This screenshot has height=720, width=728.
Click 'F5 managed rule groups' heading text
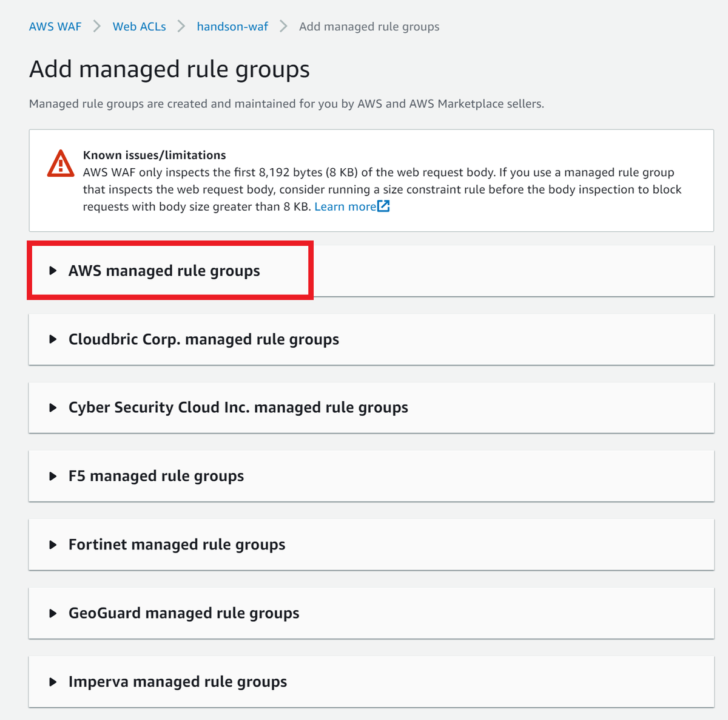(x=157, y=476)
